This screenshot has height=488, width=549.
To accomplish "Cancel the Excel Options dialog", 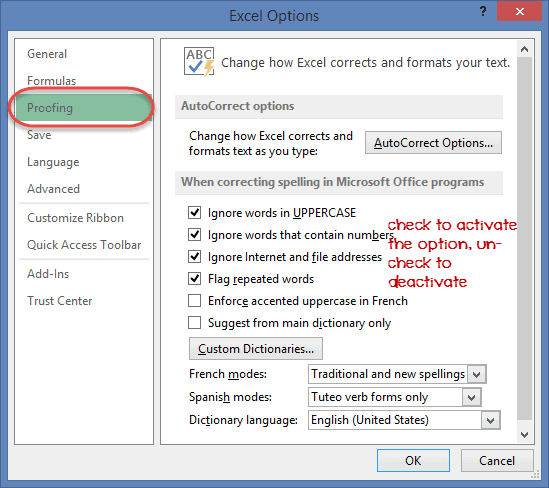I will (x=497, y=461).
